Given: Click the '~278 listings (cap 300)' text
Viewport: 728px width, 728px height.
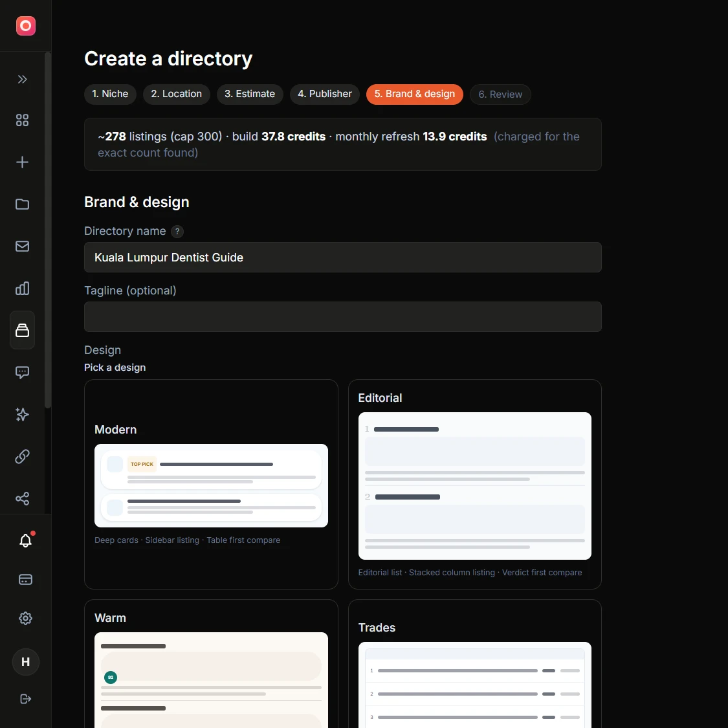Looking at the screenshot, I should point(160,137).
